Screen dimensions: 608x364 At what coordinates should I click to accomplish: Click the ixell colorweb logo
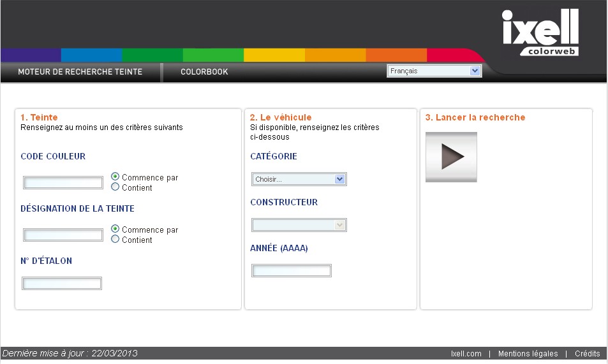click(x=540, y=33)
